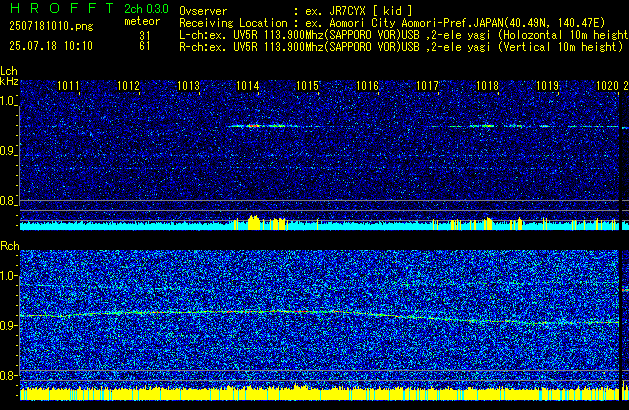The image size is (629, 410).
Task: Click the yellow Lch level peak near 1014
Action: click(x=254, y=223)
